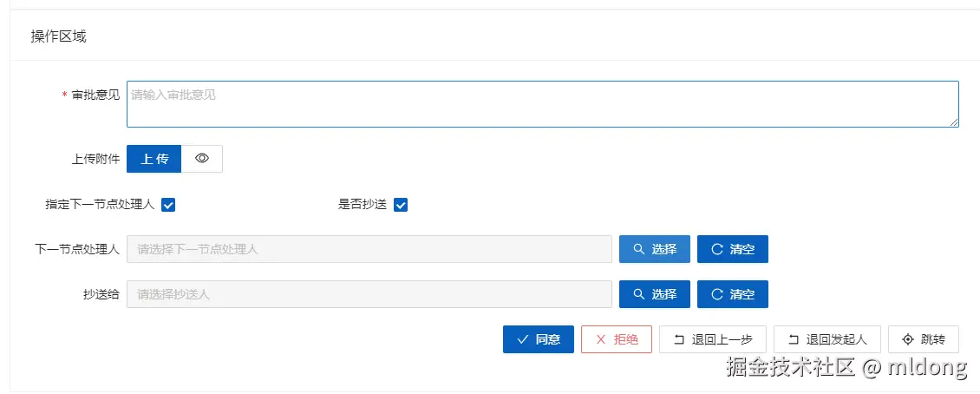Toggle the 是否抄送 checkbox
This screenshot has height=394, width=980.
[401, 205]
